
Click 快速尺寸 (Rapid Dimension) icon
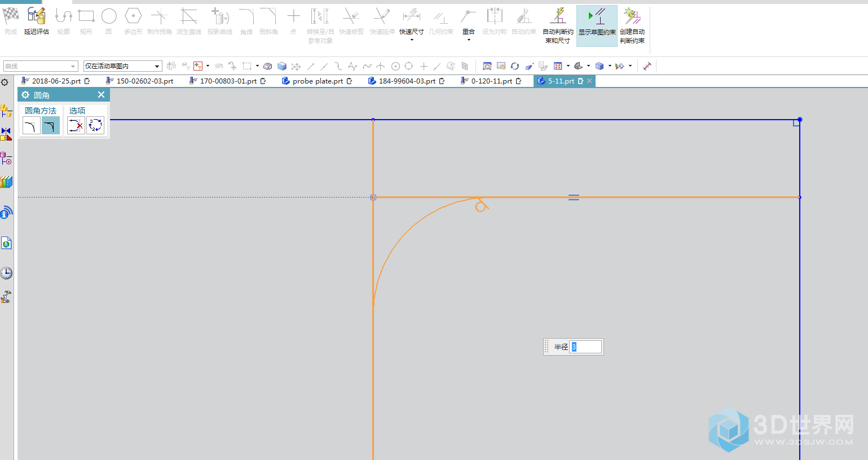[412, 15]
